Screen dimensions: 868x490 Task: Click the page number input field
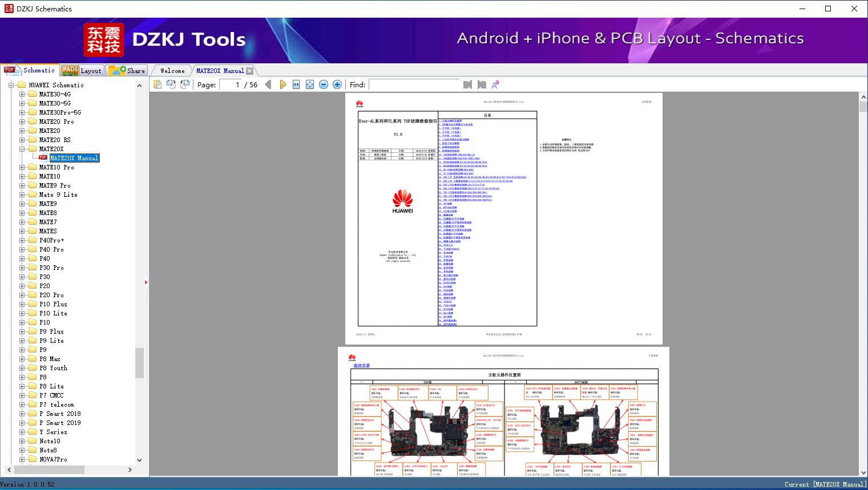[230, 84]
